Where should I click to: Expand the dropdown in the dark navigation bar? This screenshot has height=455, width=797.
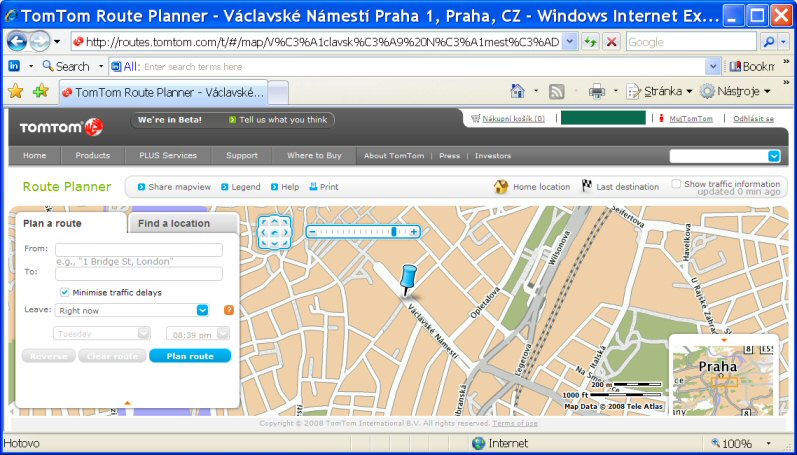click(773, 156)
